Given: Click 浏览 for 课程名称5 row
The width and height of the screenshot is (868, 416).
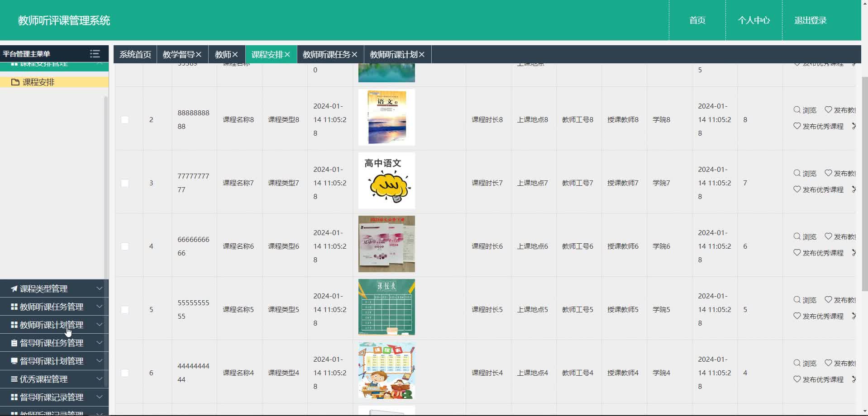Looking at the screenshot, I should click(x=805, y=300).
